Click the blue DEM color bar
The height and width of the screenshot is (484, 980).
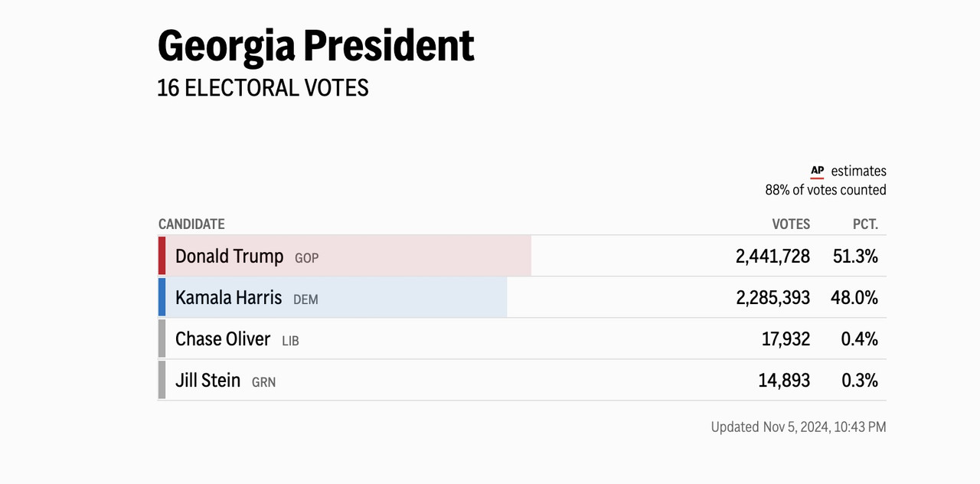coord(162,297)
